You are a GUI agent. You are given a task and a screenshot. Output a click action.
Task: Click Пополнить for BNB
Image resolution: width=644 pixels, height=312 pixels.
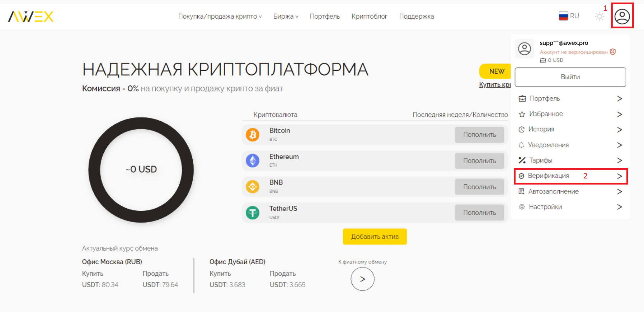[x=479, y=187]
